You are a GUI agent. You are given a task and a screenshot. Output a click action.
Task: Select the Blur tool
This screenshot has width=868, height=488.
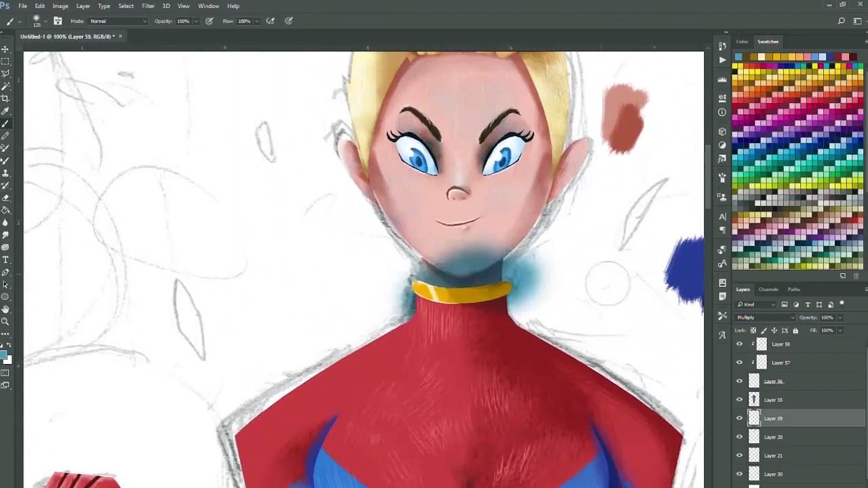5,222
